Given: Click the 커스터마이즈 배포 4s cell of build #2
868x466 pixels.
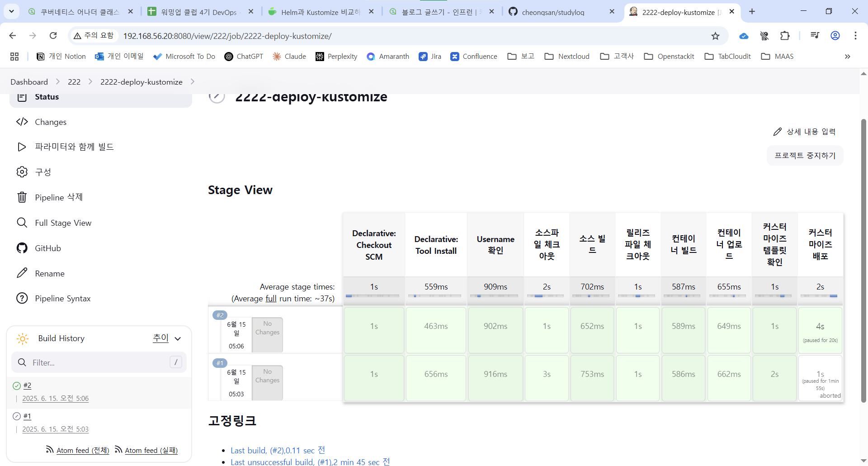Looking at the screenshot, I should pyautogui.click(x=820, y=330).
